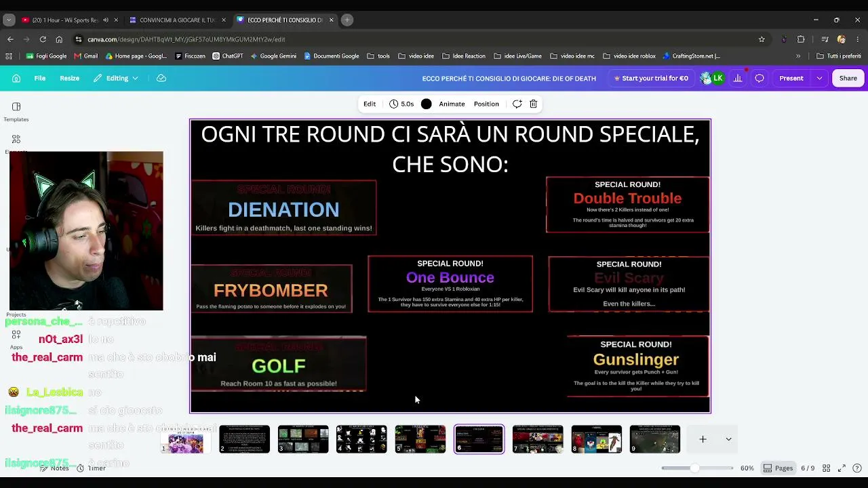
Task: Open the ChatGPT bookmark
Action: point(228,56)
